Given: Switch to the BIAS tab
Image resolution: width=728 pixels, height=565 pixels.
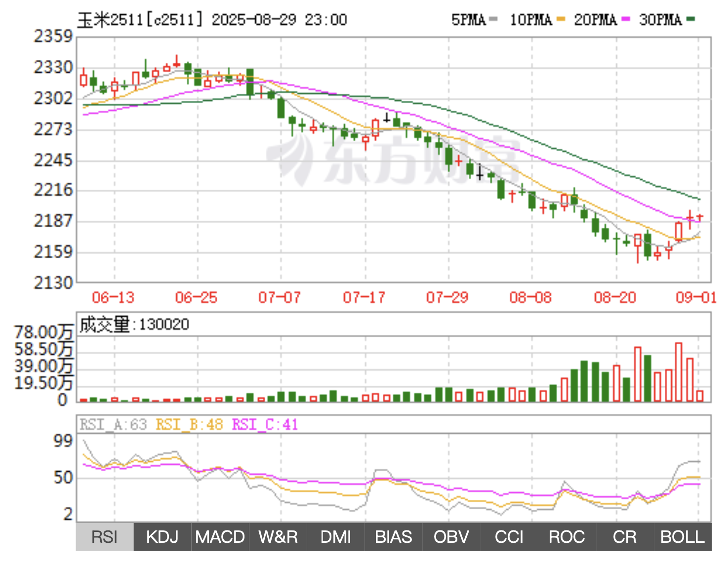Looking at the screenshot, I should [x=393, y=537].
